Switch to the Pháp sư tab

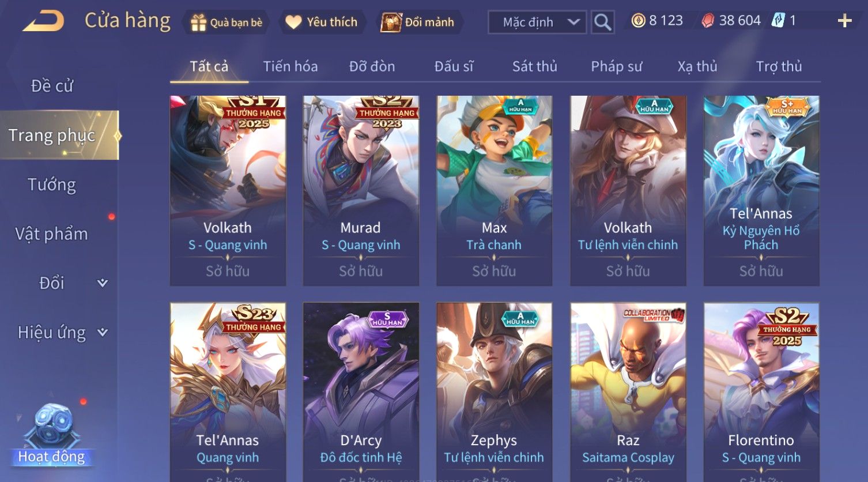(616, 66)
